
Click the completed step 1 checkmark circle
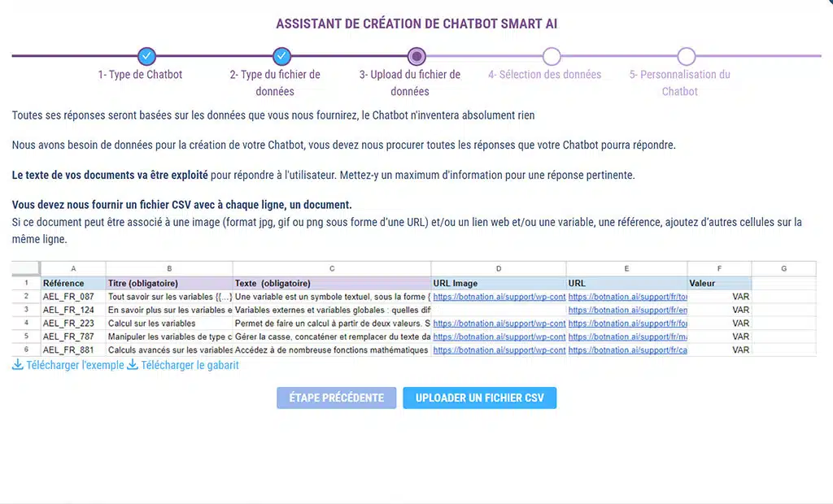[146, 56]
